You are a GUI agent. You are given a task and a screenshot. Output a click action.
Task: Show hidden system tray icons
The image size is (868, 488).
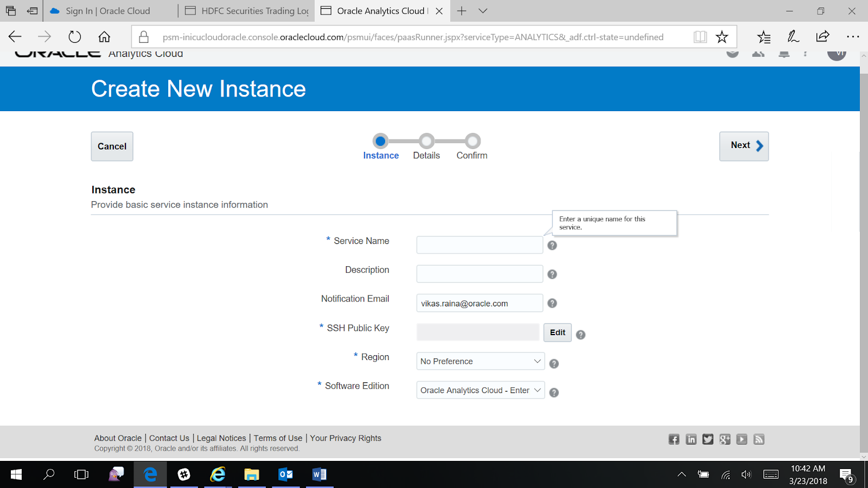click(x=682, y=474)
